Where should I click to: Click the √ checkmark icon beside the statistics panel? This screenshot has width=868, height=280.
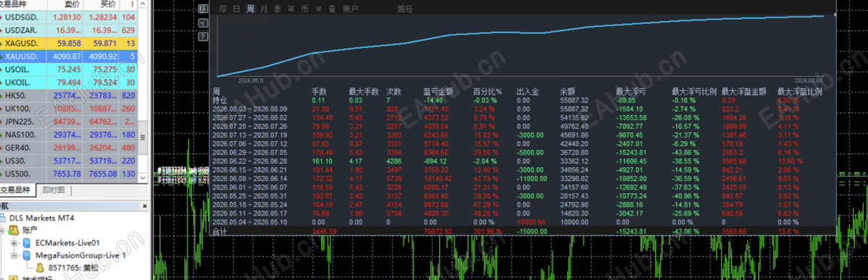point(203,23)
